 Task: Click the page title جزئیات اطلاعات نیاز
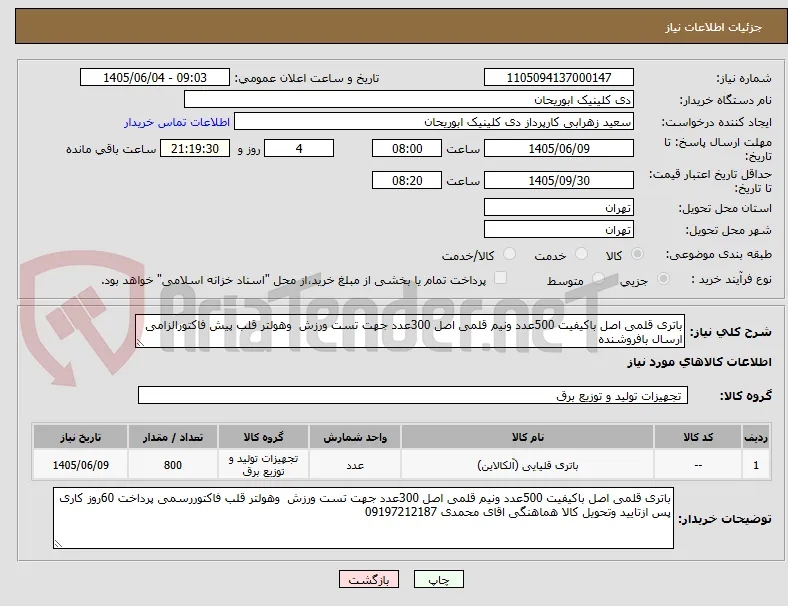click(714, 27)
